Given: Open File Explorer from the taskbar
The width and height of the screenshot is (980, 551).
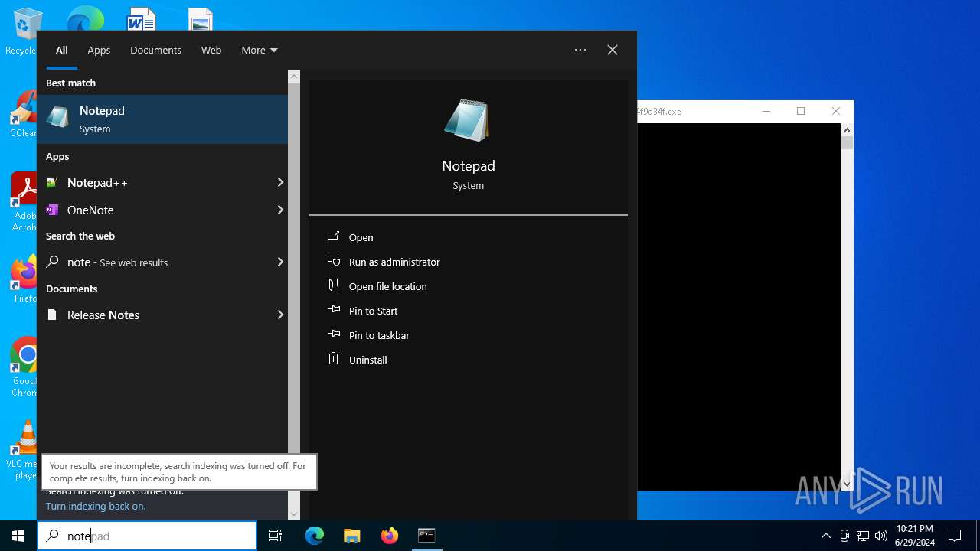Looking at the screenshot, I should (x=351, y=536).
